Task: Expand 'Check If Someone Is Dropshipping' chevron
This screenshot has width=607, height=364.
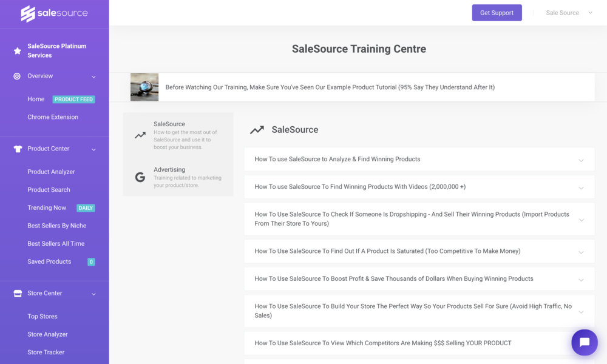Action: click(581, 220)
